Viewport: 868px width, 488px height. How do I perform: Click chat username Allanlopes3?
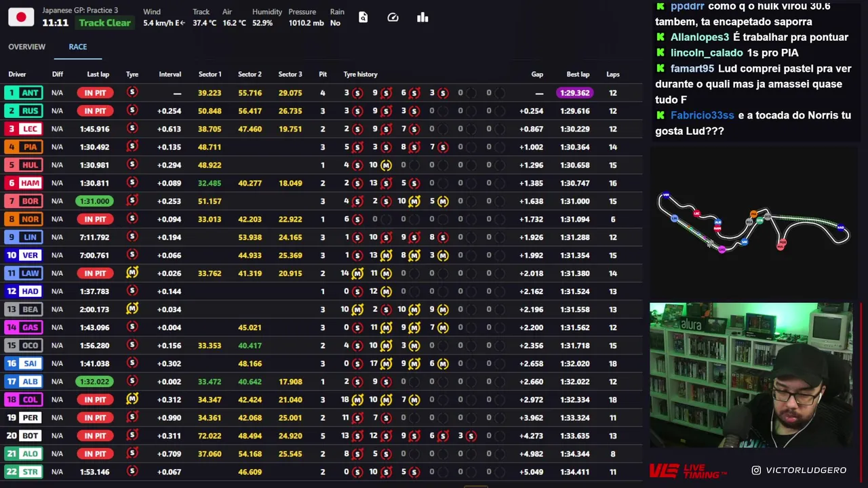tap(700, 37)
